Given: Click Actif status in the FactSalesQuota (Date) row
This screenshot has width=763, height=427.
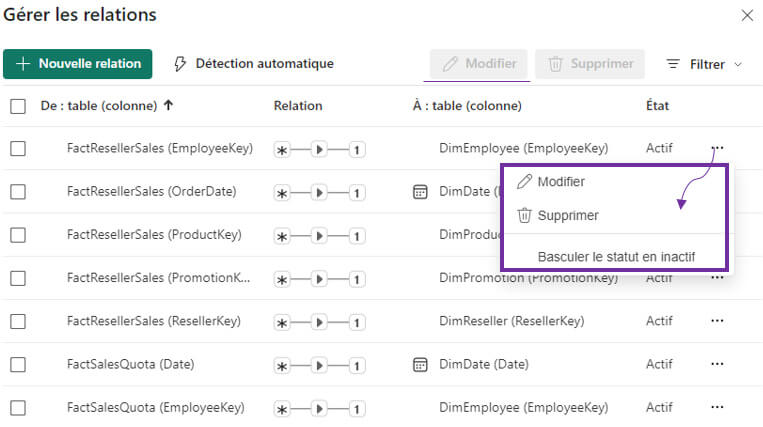Looking at the screenshot, I should (659, 364).
